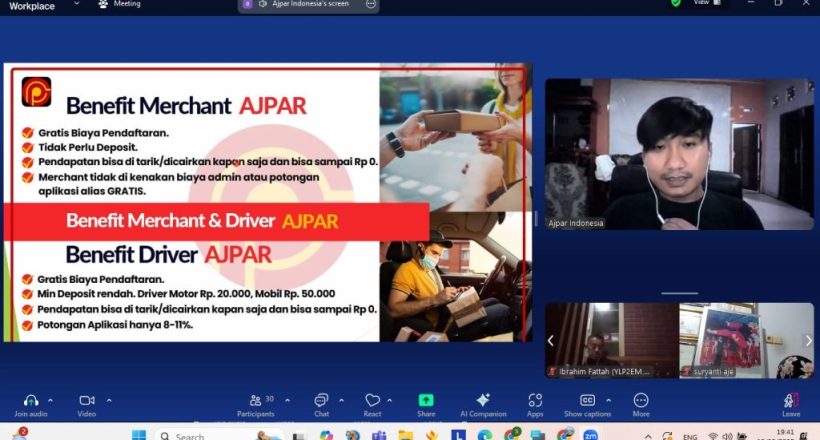Show hidden system tray icons

(x=648, y=436)
